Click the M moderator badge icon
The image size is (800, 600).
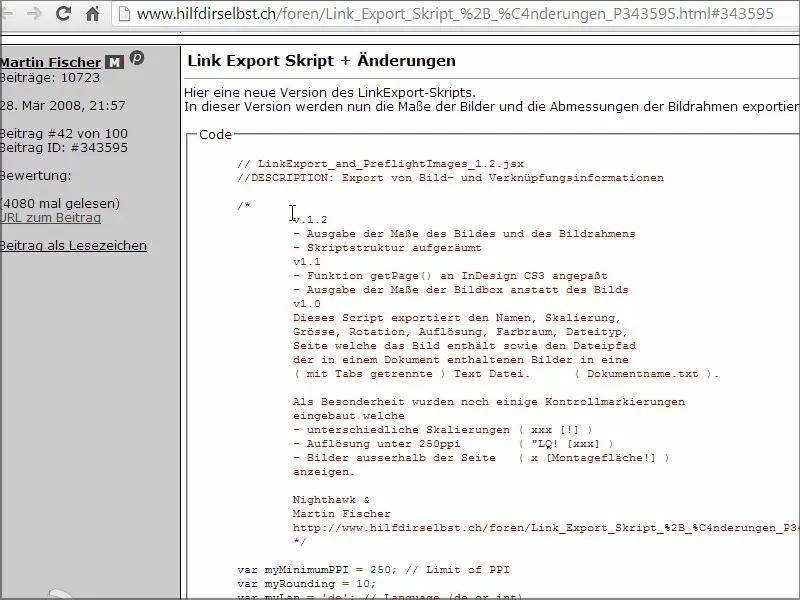[x=114, y=62]
